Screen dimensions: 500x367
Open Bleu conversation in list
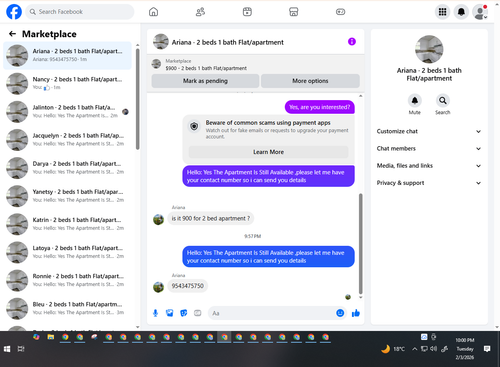point(67,309)
